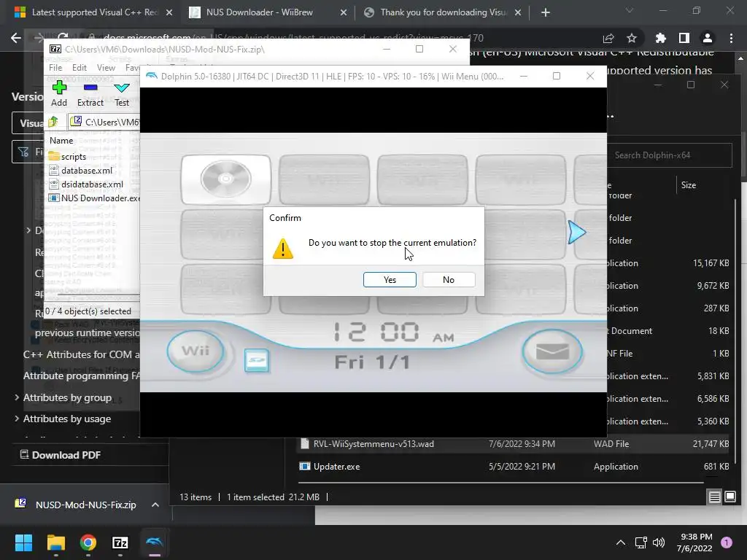This screenshot has width=747, height=560.
Task: Open the notification center badge
Action: point(727,542)
